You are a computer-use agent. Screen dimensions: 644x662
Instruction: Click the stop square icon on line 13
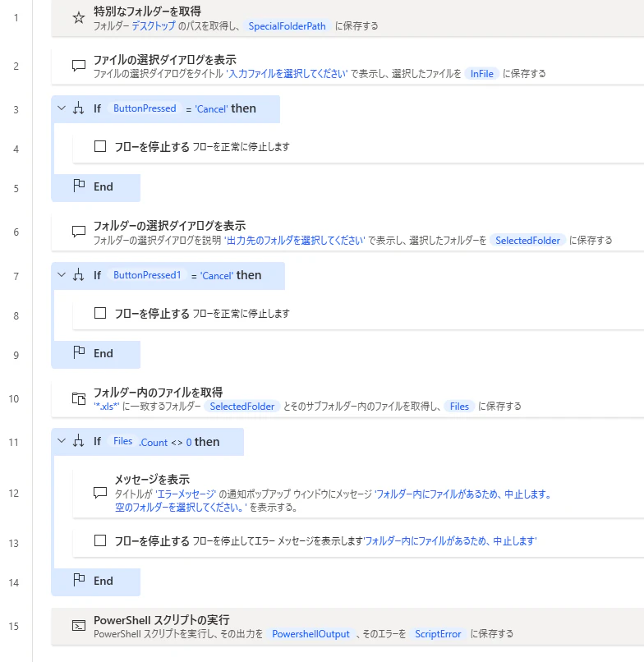tap(100, 540)
